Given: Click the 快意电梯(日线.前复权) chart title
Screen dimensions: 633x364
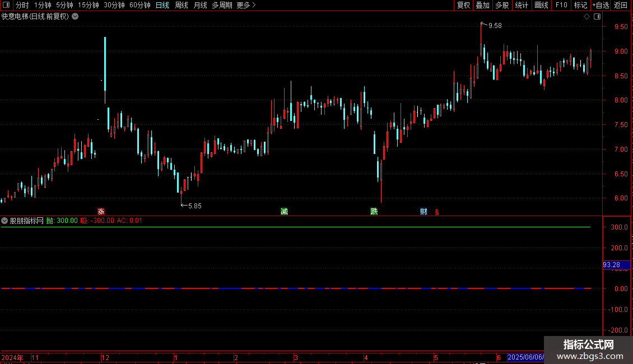Looking at the screenshot, I should coord(35,17).
